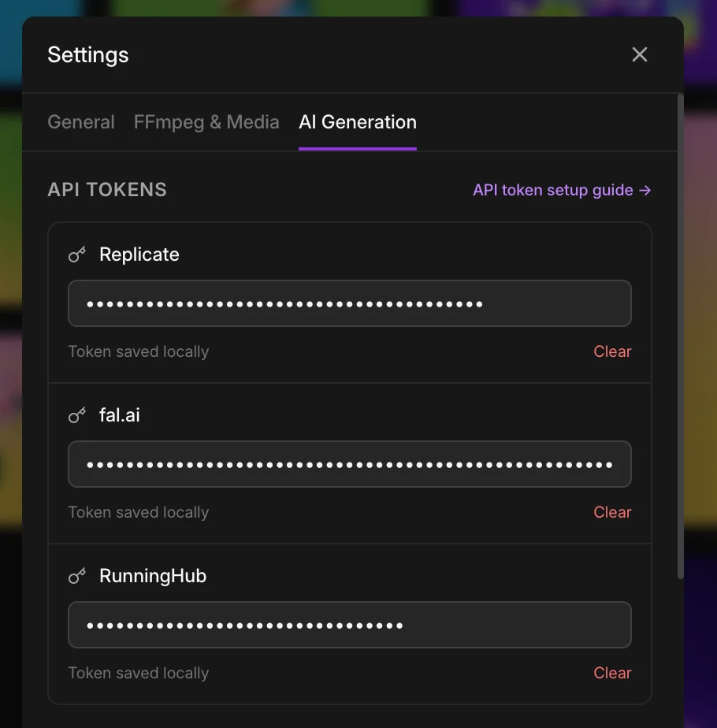Focus the fal.ai token input field

tap(350, 464)
